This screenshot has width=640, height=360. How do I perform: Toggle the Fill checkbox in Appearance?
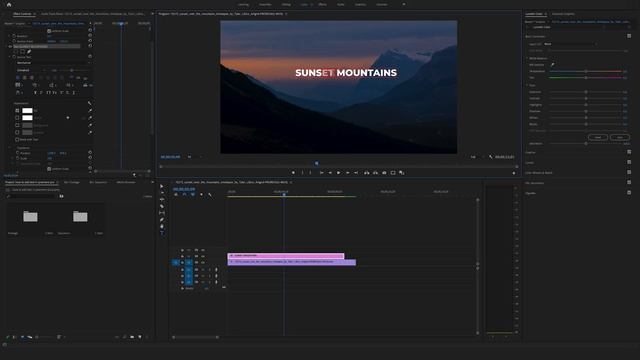tap(17, 111)
